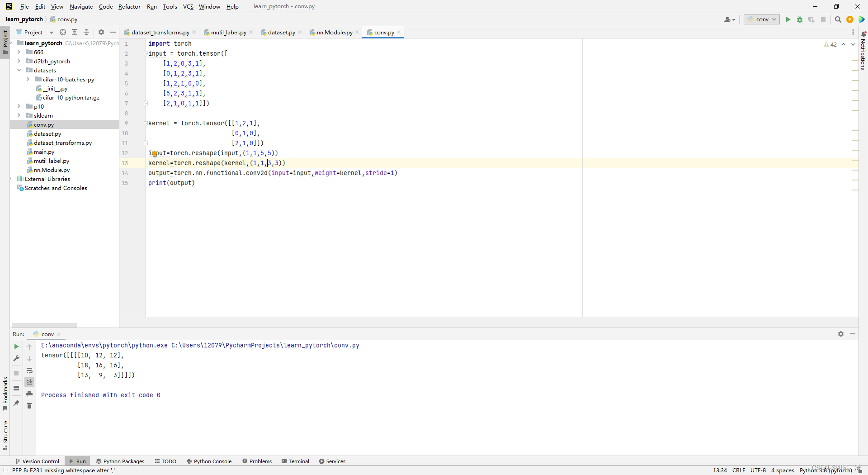This screenshot has height=475, width=868.
Task: Open the Refactor menu
Action: [129, 6]
